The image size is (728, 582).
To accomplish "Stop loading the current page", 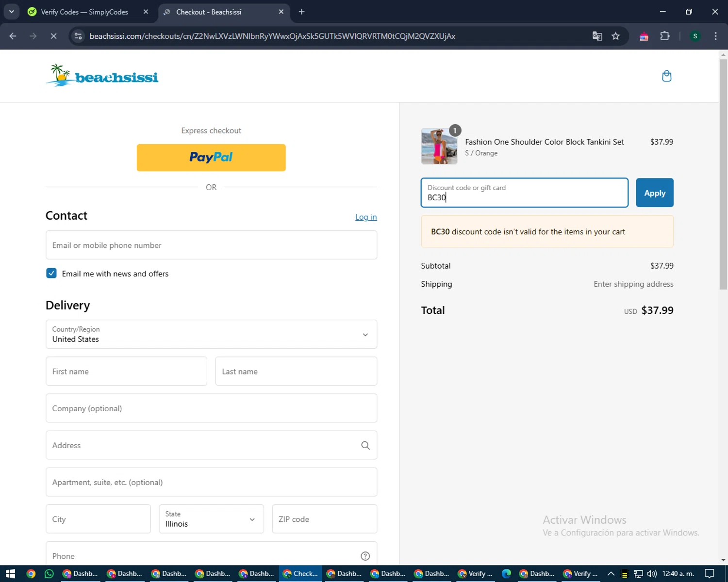I will point(53,36).
